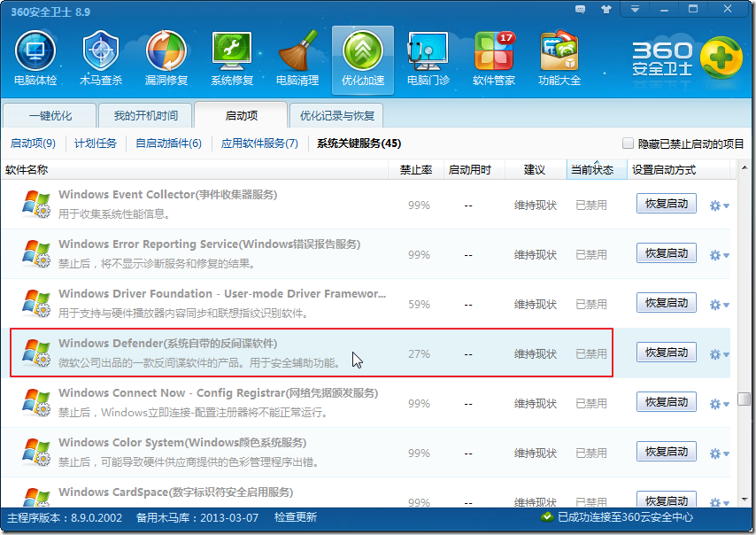Select the Windows CardSpace service name text
The image size is (756, 535).
[175, 492]
